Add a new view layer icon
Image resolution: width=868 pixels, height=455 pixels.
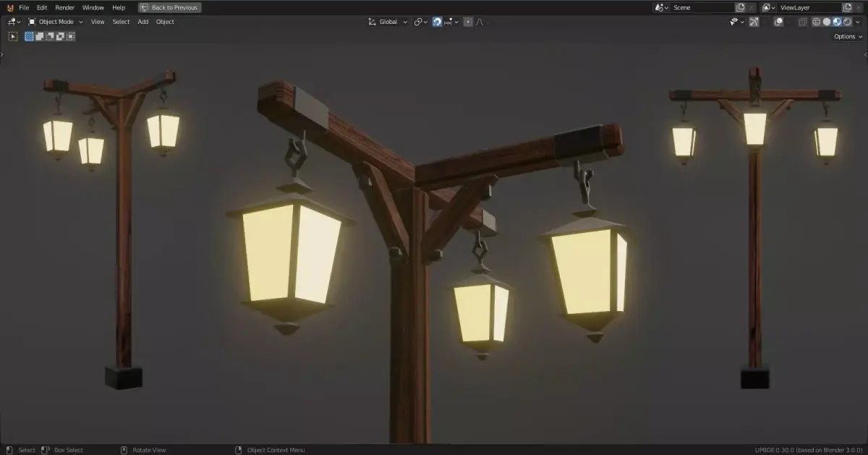(x=847, y=7)
